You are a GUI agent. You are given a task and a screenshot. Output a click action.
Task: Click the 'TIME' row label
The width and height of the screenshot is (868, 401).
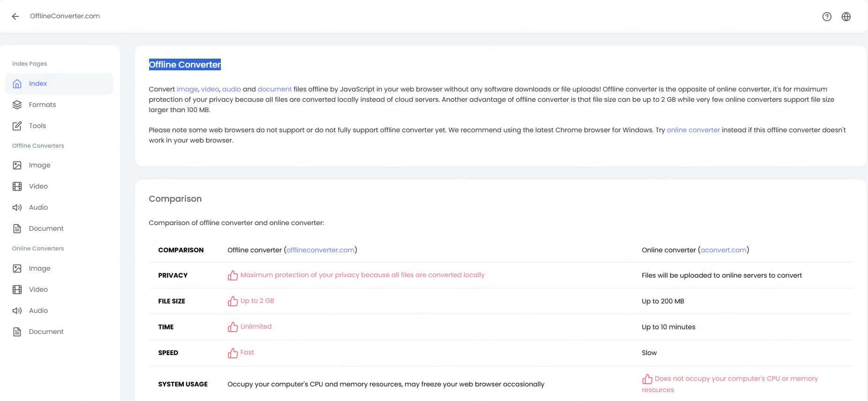point(166,327)
